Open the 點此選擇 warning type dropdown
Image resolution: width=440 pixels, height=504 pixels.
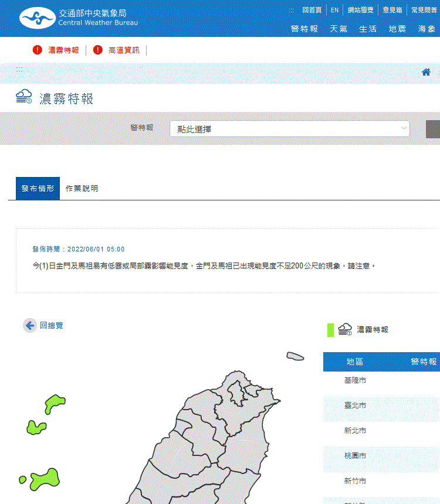pos(289,128)
